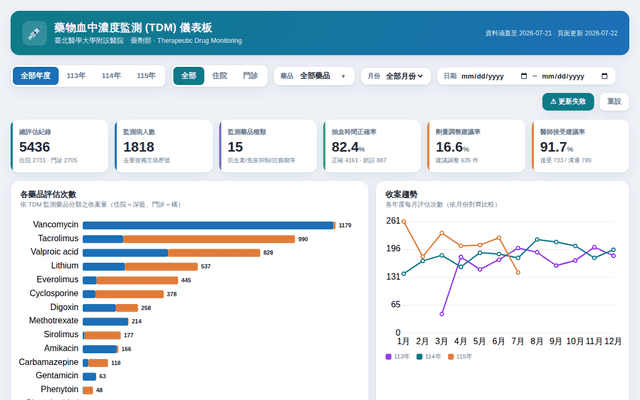
Task: Open the 監測病人數 1818 card
Action: 164,146
